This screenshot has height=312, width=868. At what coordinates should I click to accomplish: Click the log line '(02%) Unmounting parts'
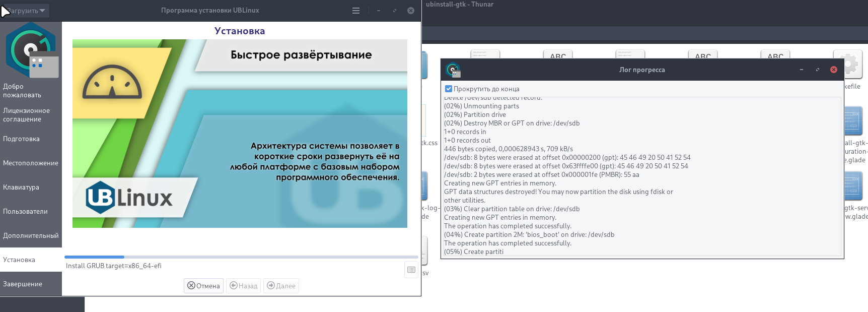(481, 106)
